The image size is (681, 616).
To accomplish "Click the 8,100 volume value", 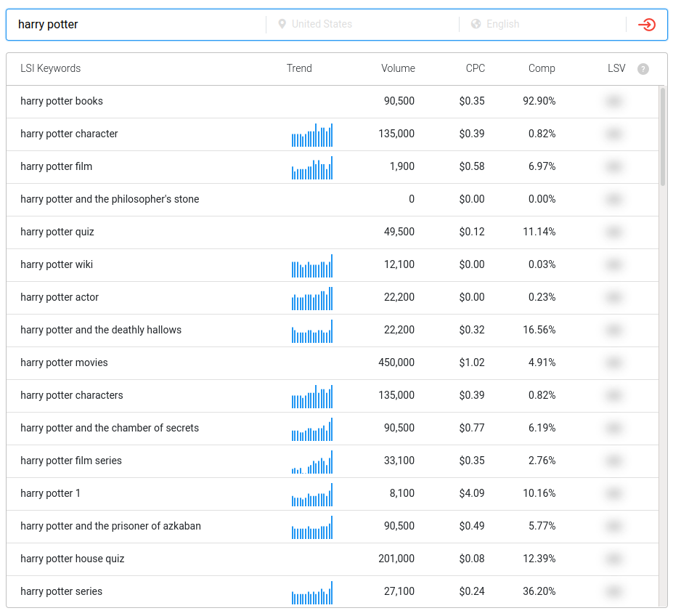I will [x=402, y=493].
